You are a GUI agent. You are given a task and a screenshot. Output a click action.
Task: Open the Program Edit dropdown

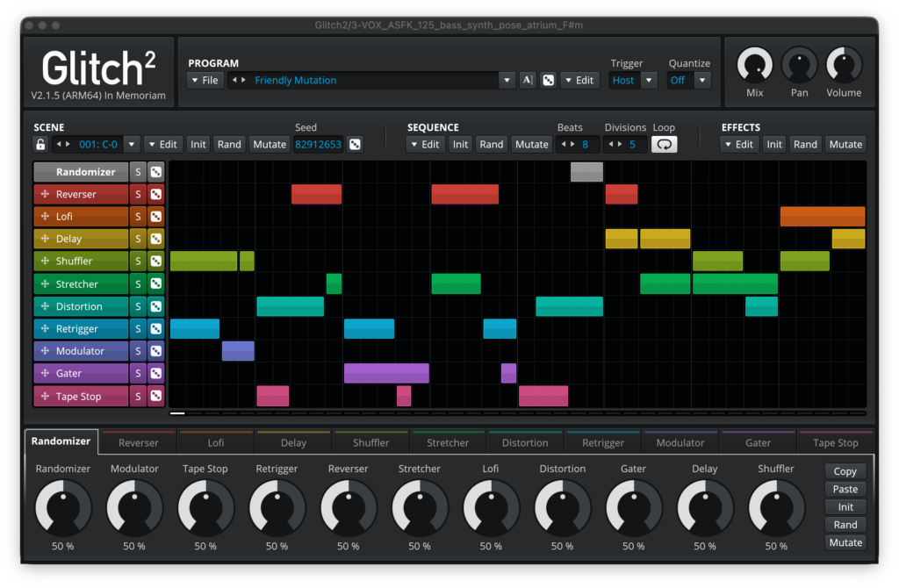579,80
